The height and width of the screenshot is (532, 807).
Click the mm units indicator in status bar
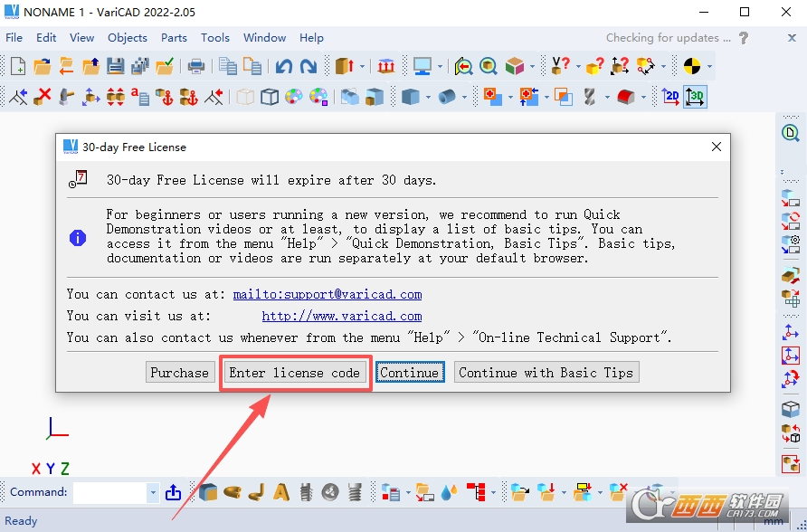click(773, 521)
